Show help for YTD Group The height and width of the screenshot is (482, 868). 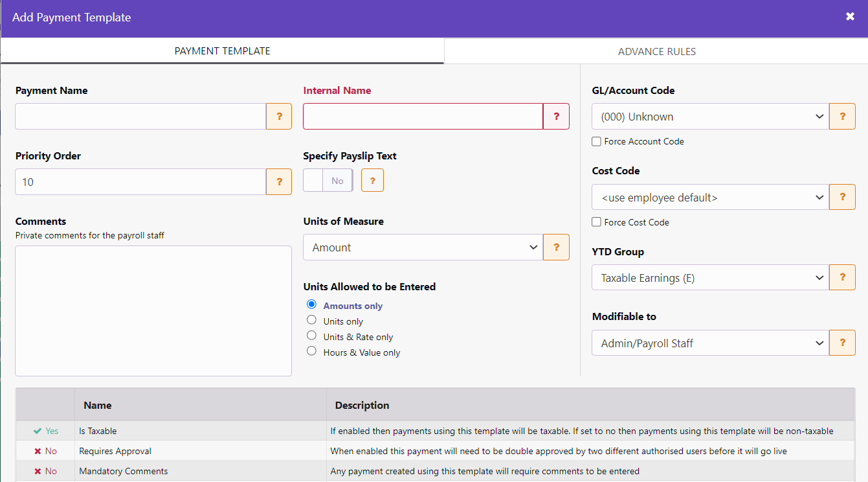coord(842,277)
